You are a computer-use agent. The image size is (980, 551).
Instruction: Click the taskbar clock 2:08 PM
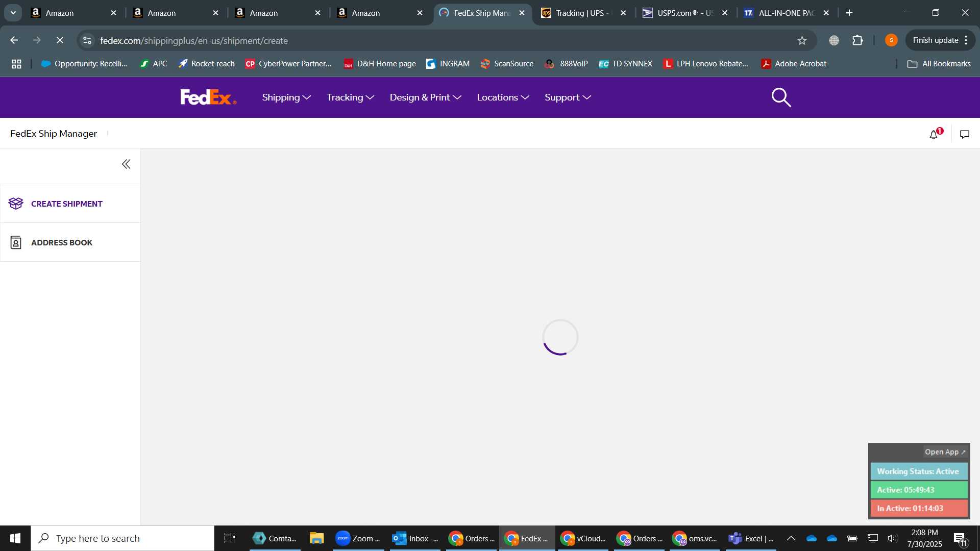click(x=924, y=532)
